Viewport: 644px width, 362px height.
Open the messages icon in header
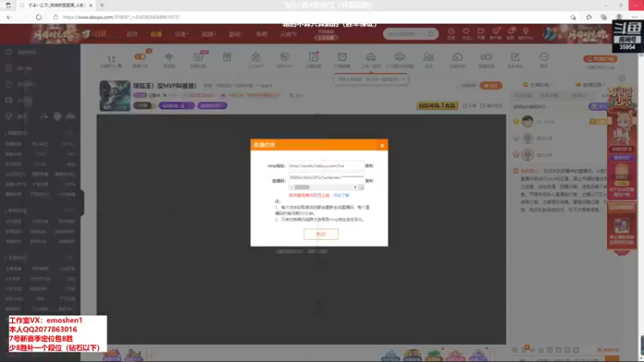pos(510,31)
